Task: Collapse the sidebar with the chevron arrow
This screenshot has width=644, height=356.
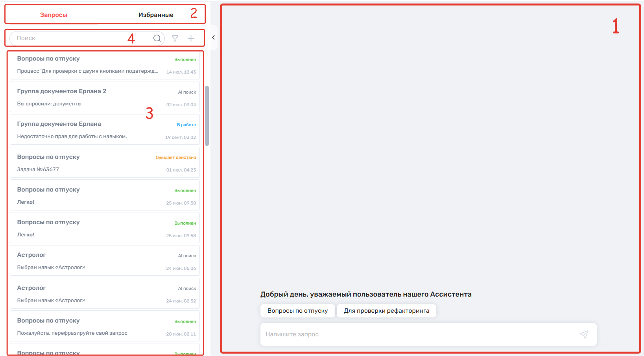Action: pos(213,38)
